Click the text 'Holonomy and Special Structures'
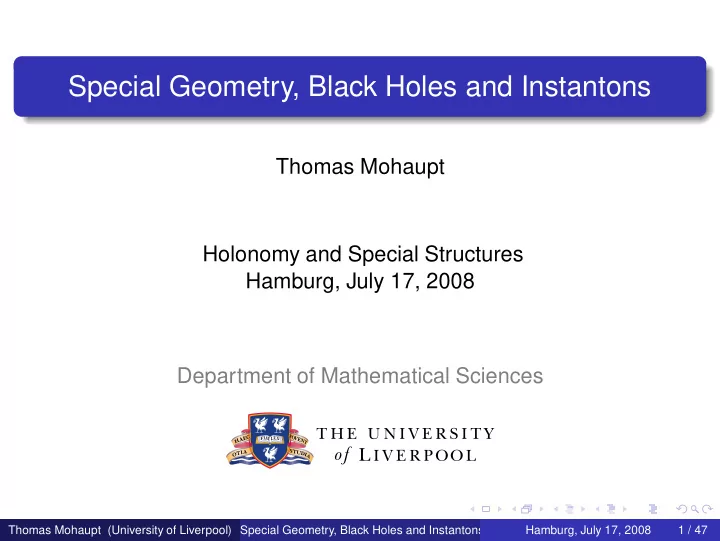720x541 pixels. coord(363,254)
